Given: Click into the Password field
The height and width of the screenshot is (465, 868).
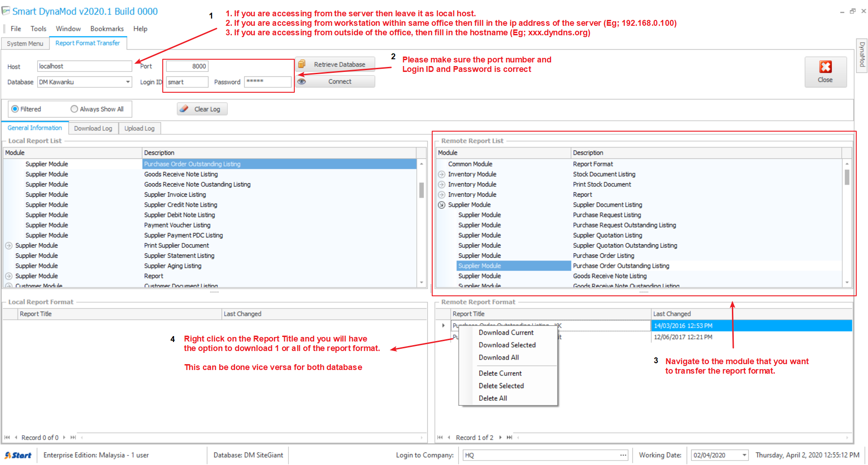Looking at the screenshot, I should click(x=268, y=82).
